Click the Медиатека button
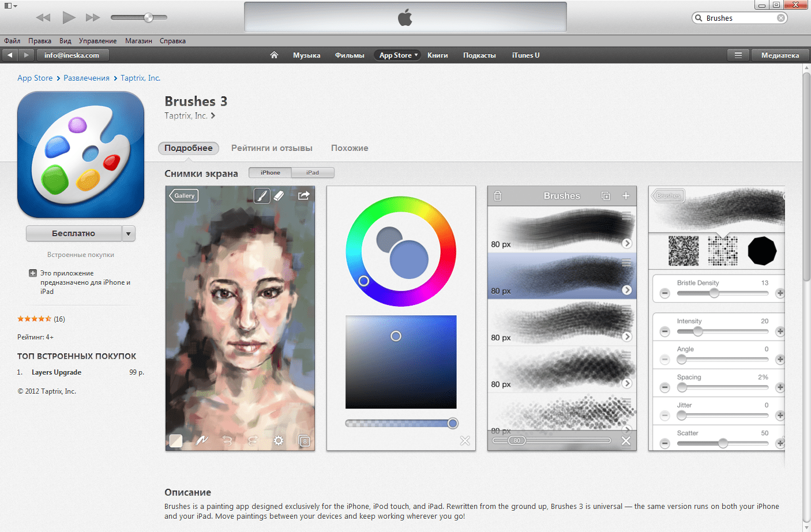 tap(780, 55)
